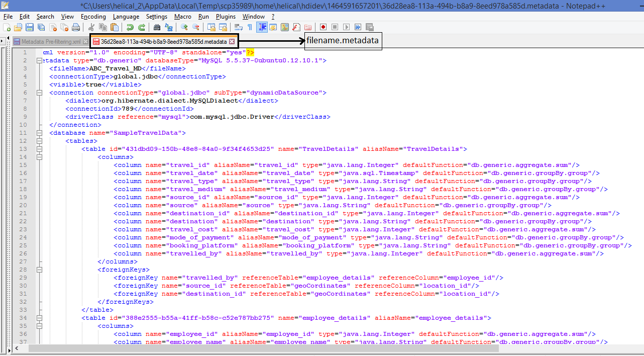Open the Document Map panel icon
The image size is (644, 356).
pos(285,27)
